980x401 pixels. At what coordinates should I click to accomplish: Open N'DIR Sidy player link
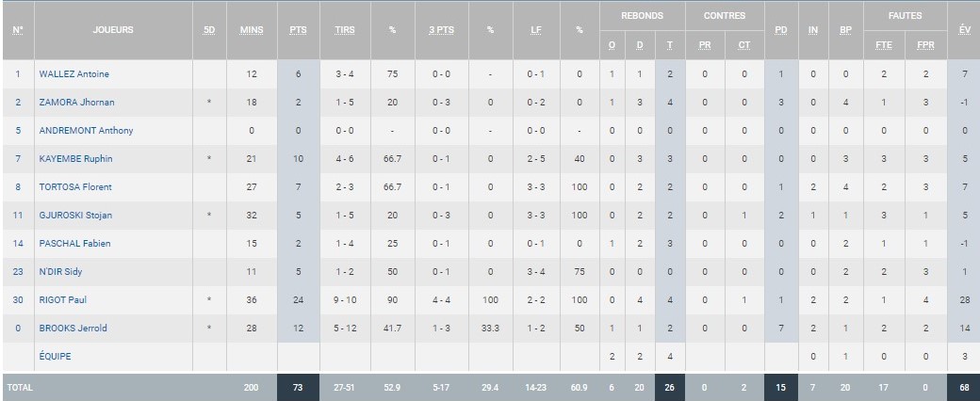(x=60, y=272)
